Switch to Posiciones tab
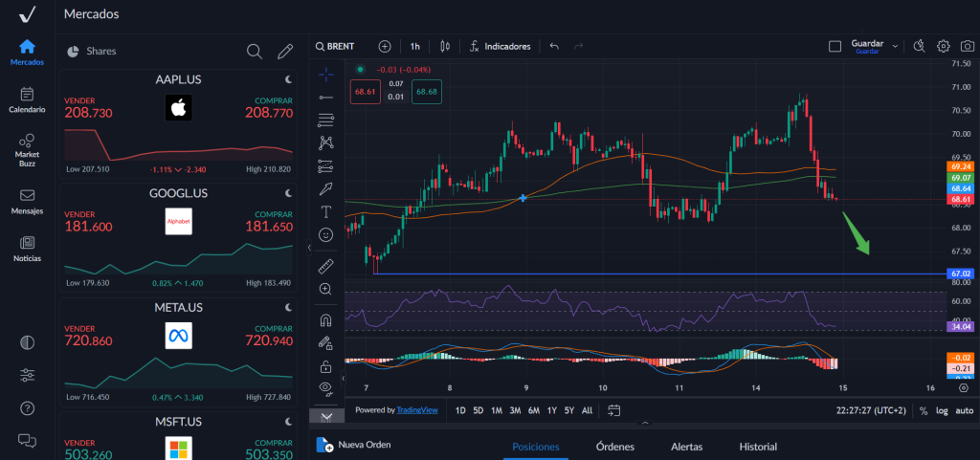This screenshot has height=460, width=980. pyautogui.click(x=536, y=447)
